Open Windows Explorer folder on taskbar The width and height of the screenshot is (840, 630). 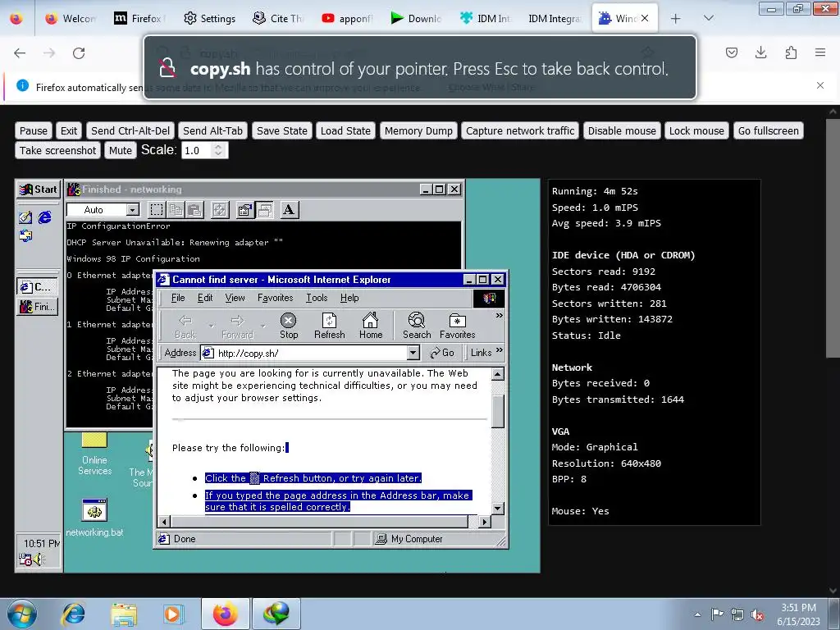(x=124, y=614)
